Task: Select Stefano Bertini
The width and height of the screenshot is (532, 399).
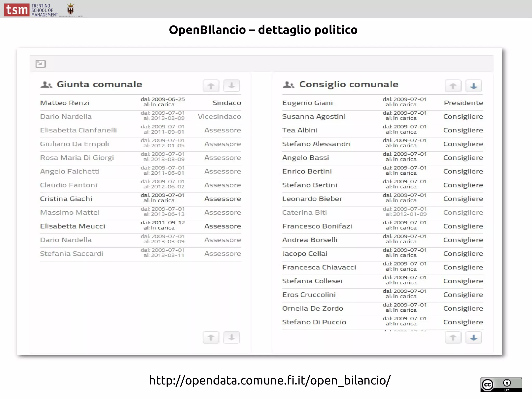Action: pos(310,185)
